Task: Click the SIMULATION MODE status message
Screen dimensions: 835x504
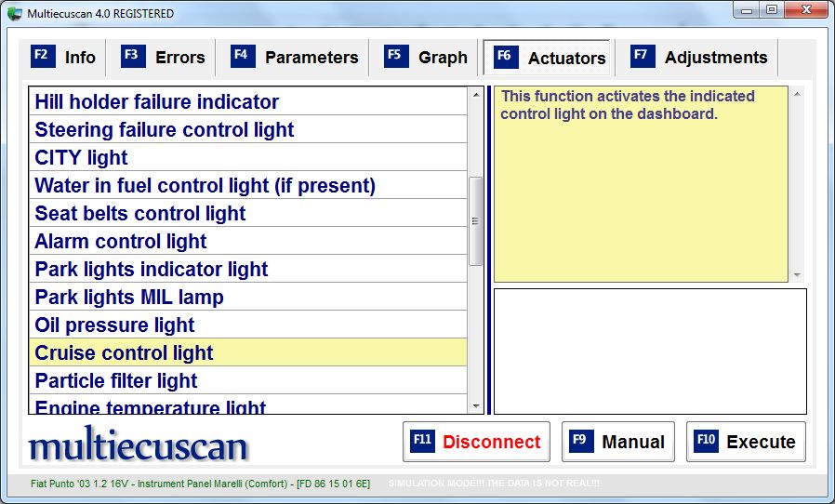Action: point(494,484)
